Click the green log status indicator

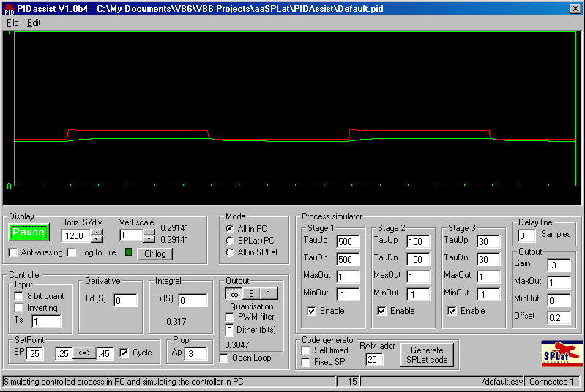pyautogui.click(x=127, y=253)
